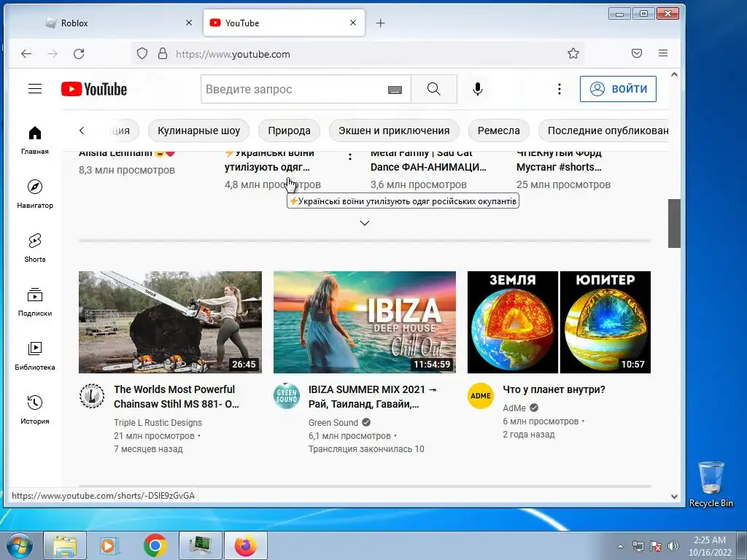
Task: Open the Земля Юпитер video thumbnail
Action: click(x=559, y=322)
